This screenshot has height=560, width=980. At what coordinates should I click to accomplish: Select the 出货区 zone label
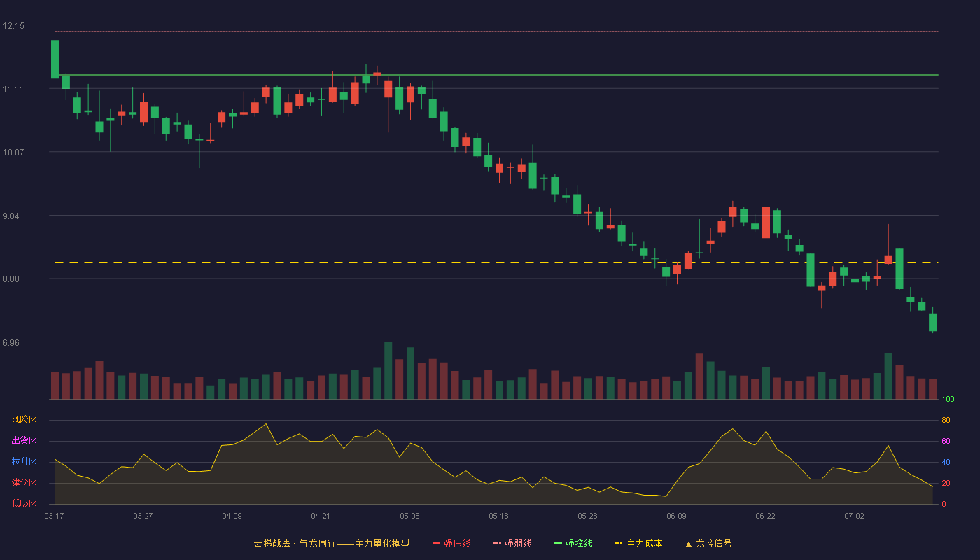pyautogui.click(x=24, y=441)
